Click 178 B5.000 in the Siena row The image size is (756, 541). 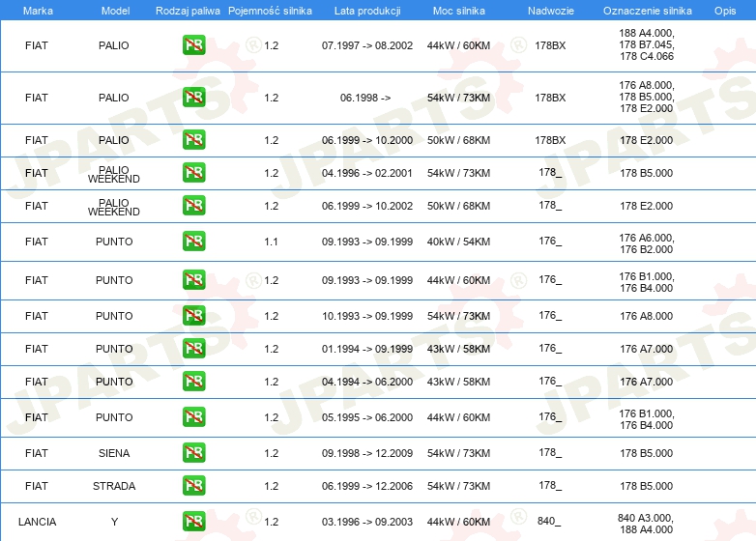[647, 453]
